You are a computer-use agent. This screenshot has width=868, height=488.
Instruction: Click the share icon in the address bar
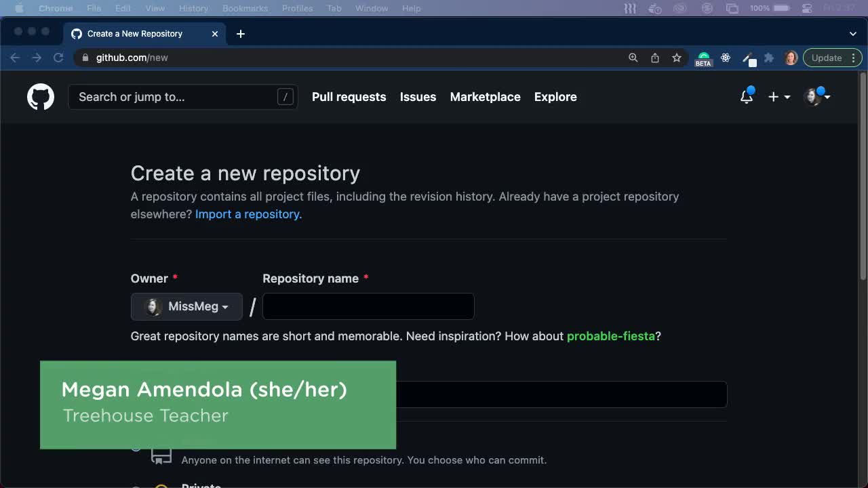pyautogui.click(x=655, y=58)
